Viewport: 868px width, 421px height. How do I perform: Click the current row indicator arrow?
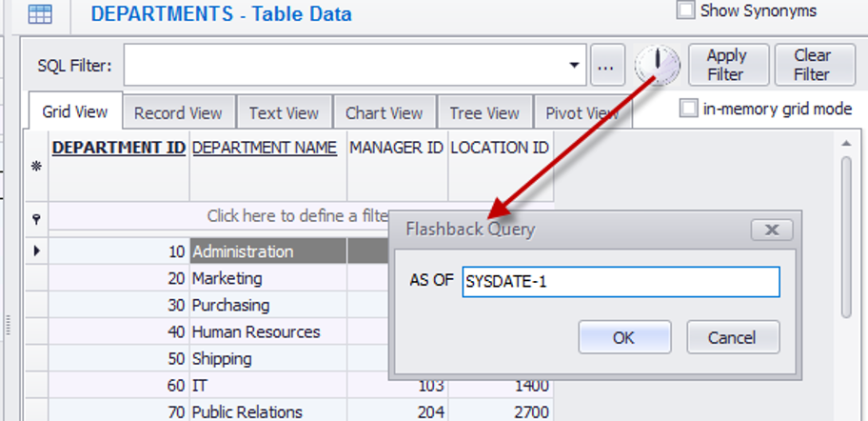coord(36,251)
